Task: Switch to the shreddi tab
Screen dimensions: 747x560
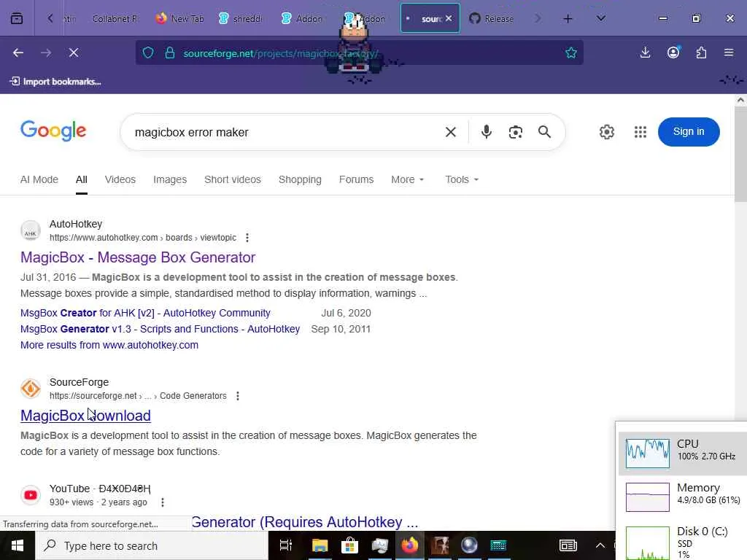Action: click(241, 18)
